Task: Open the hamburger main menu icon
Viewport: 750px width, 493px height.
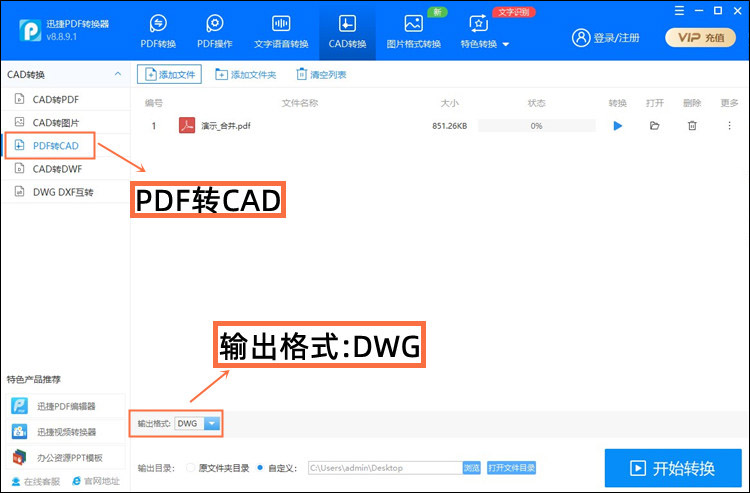Action: click(x=679, y=11)
